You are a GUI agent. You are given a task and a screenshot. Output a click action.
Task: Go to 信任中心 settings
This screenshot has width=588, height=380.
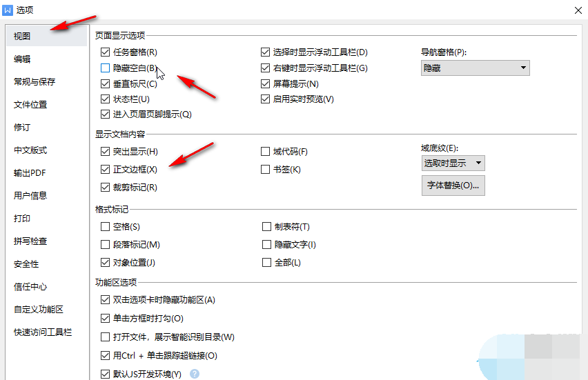coord(30,287)
